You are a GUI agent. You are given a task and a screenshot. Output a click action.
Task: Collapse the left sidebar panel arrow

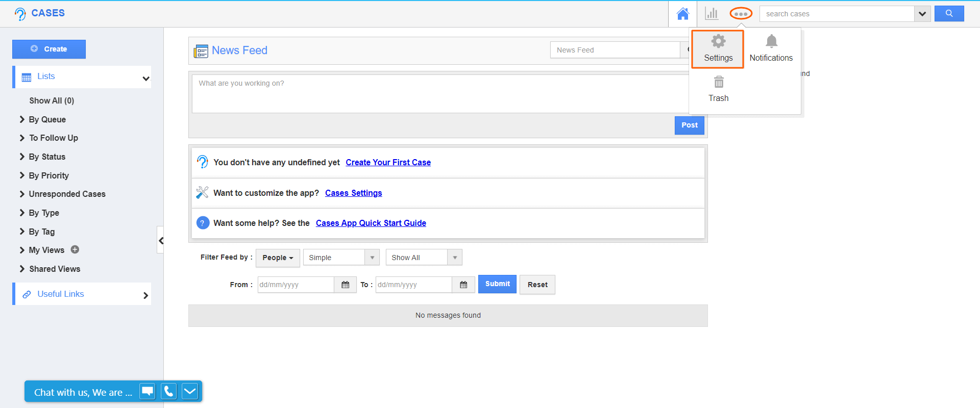coord(161,240)
